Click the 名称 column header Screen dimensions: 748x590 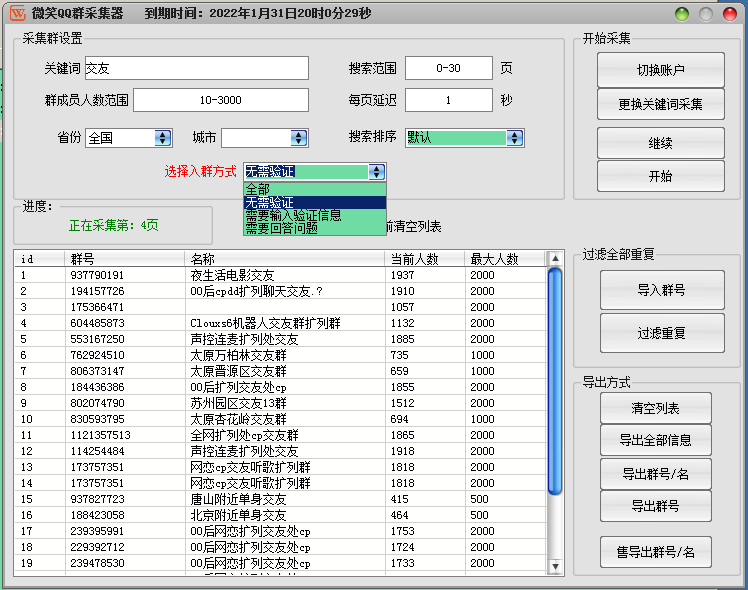click(284, 259)
